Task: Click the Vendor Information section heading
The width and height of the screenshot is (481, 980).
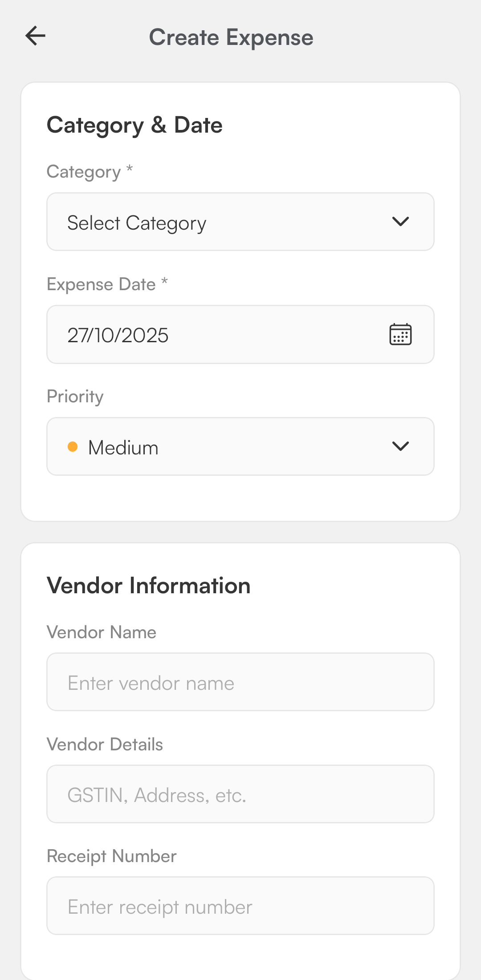Action: [149, 585]
